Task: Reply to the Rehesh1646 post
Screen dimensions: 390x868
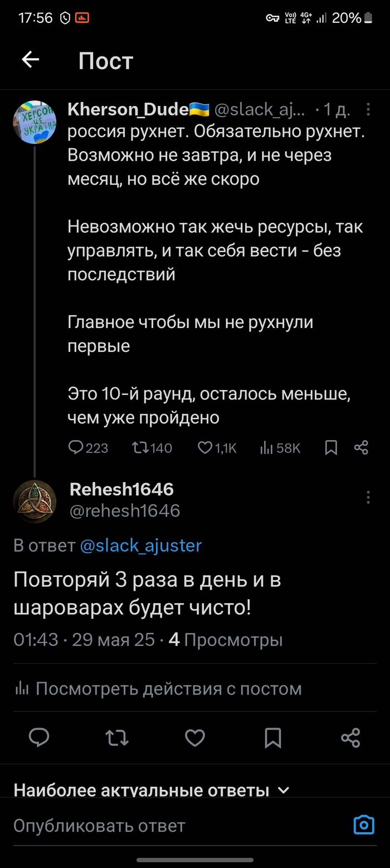Action: pos(39,737)
